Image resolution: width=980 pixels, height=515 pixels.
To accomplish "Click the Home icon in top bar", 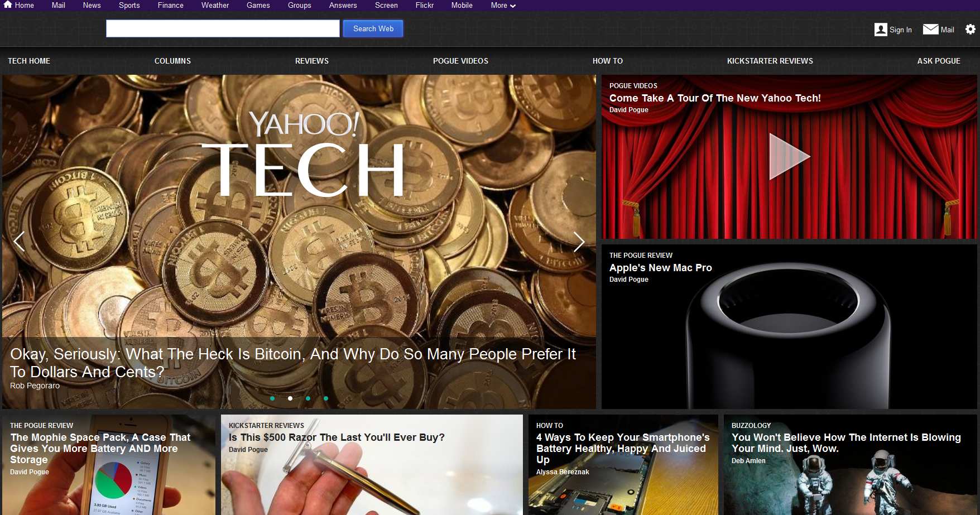I will (8, 4).
